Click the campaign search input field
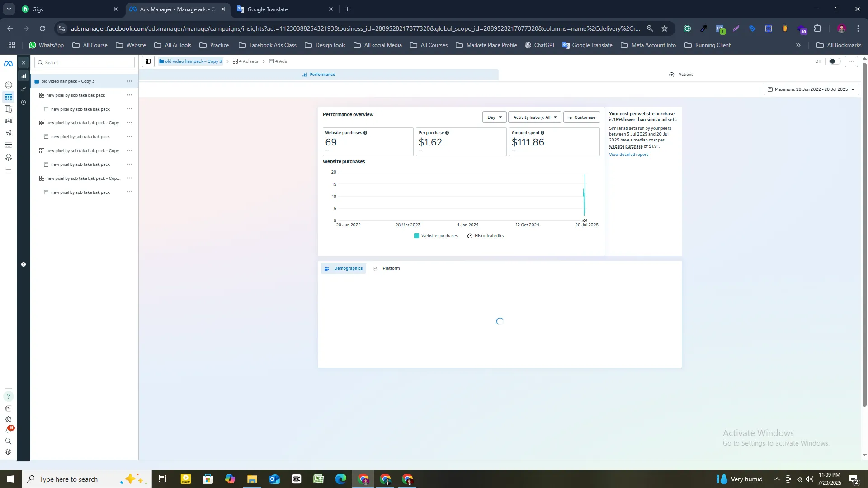Viewport: 868px width, 488px height. coord(85,63)
